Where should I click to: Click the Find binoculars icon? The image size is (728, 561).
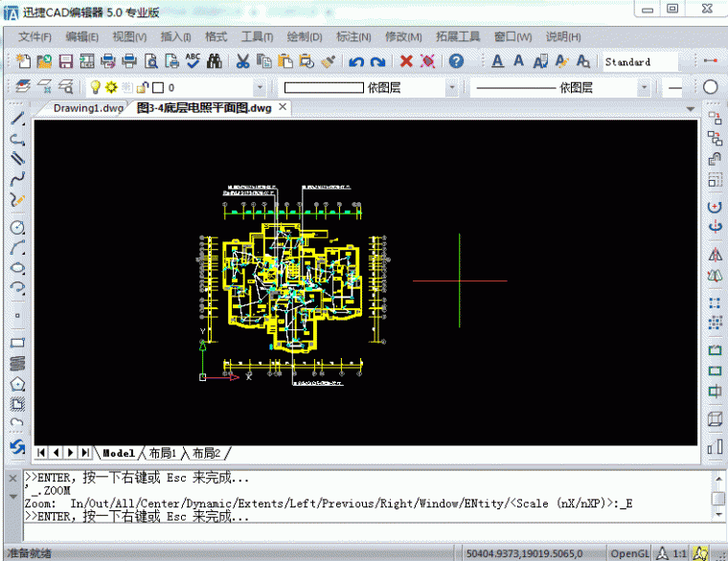[215, 61]
